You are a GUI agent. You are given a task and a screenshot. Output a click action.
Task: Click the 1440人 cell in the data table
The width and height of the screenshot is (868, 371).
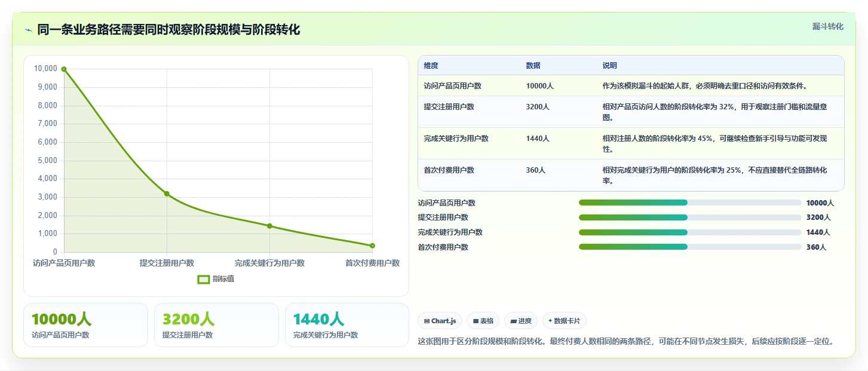(538, 139)
